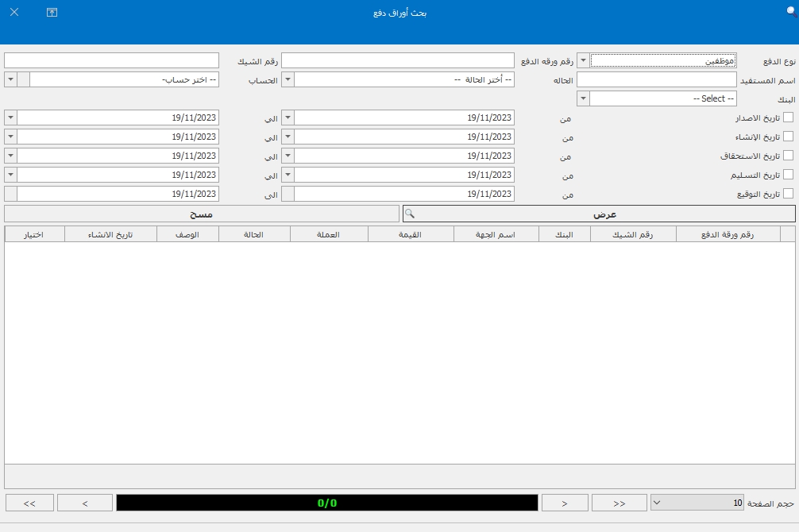The width and height of the screenshot is (799, 532).
Task: Click the search icon in the title bar
Action: pyautogui.click(x=790, y=13)
